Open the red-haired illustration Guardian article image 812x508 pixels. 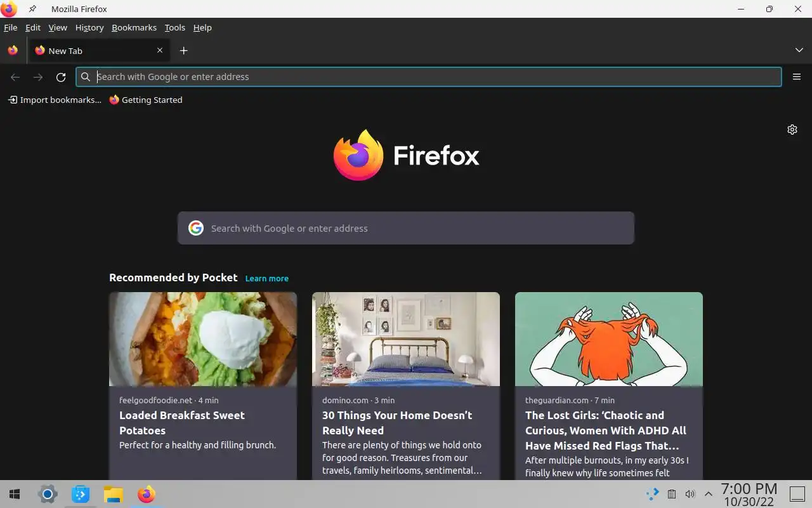[609, 339]
